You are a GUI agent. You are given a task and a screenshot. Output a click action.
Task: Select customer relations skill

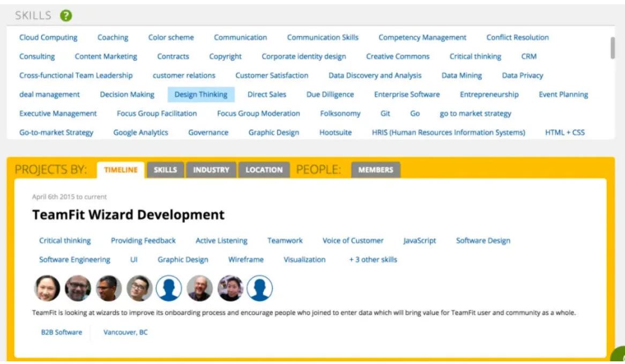[x=184, y=76]
